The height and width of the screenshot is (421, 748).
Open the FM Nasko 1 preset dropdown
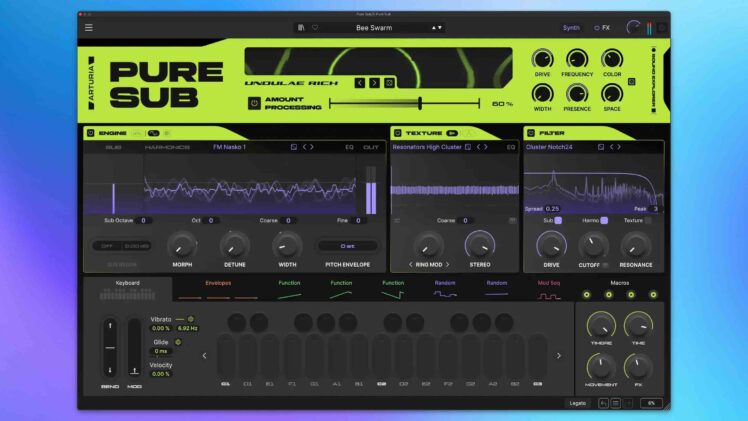pyautogui.click(x=229, y=147)
